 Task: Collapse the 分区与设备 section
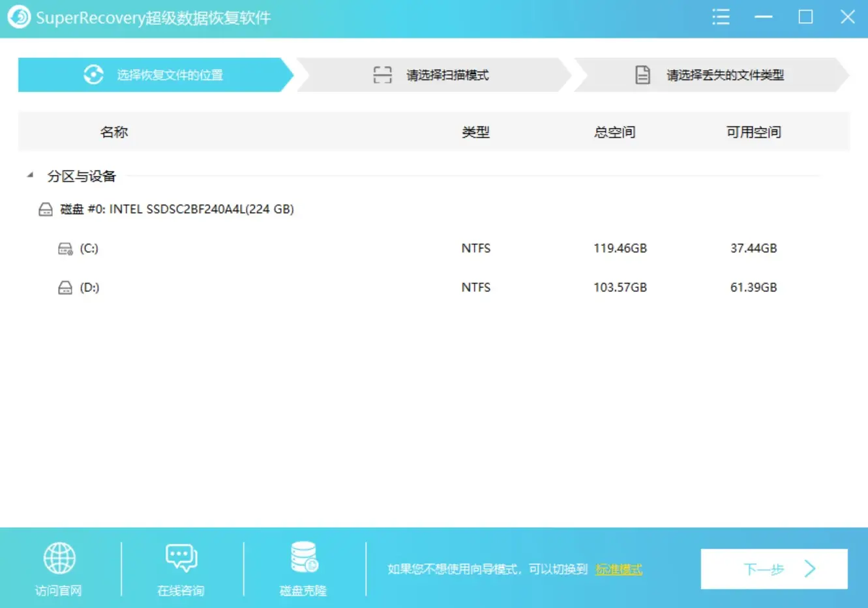click(x=29, y=175)
